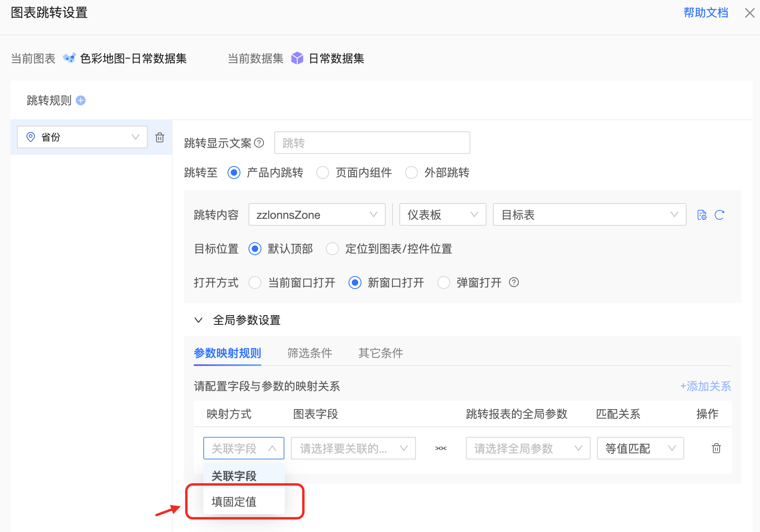
Task: Refresh the target dashboard list
Action: pyautogui.click(x=719, y=215)
